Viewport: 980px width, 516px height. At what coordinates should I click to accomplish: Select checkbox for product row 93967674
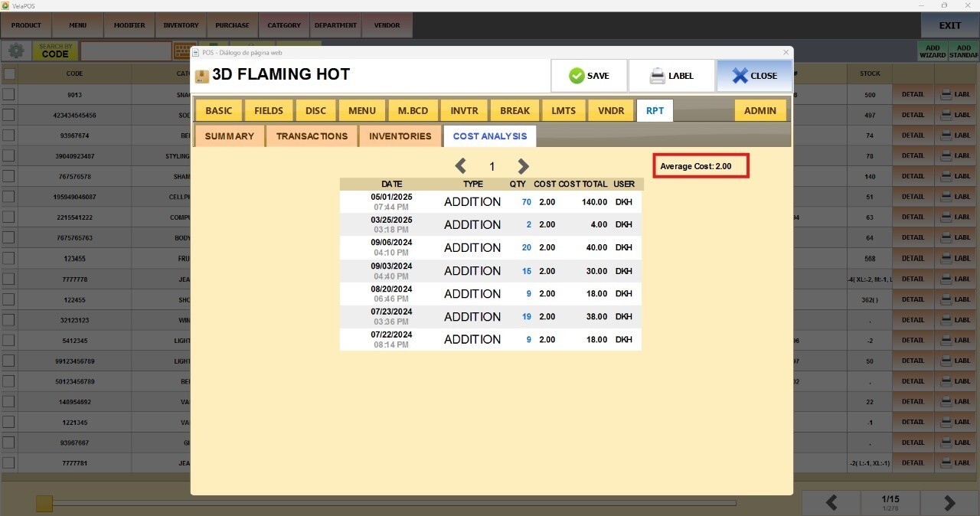9,136
